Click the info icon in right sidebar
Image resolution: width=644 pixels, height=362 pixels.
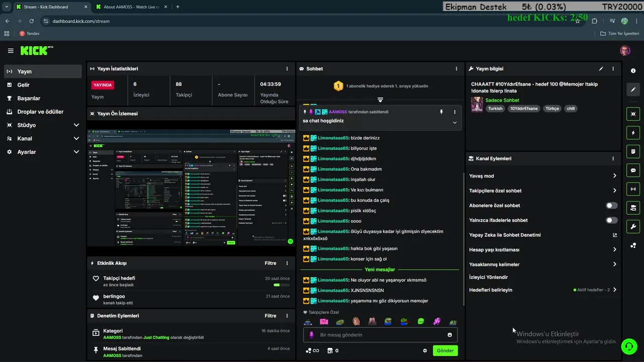click(x=633, y=71)
